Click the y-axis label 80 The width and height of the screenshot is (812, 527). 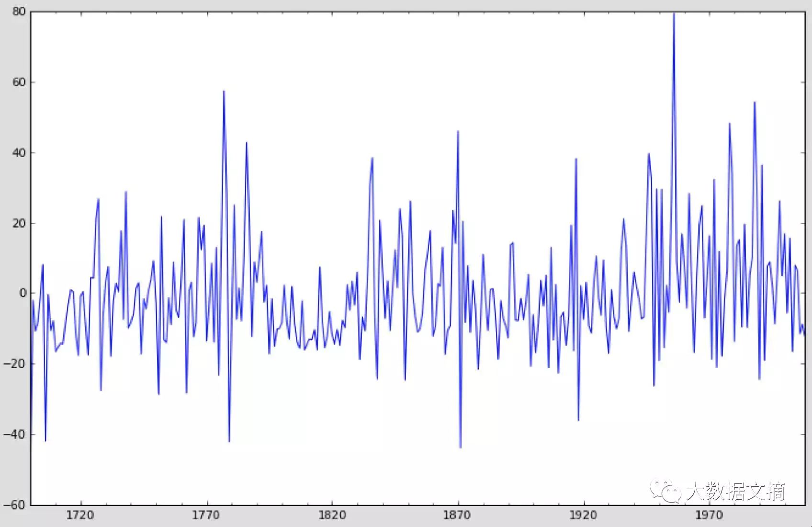click(19, 12)
